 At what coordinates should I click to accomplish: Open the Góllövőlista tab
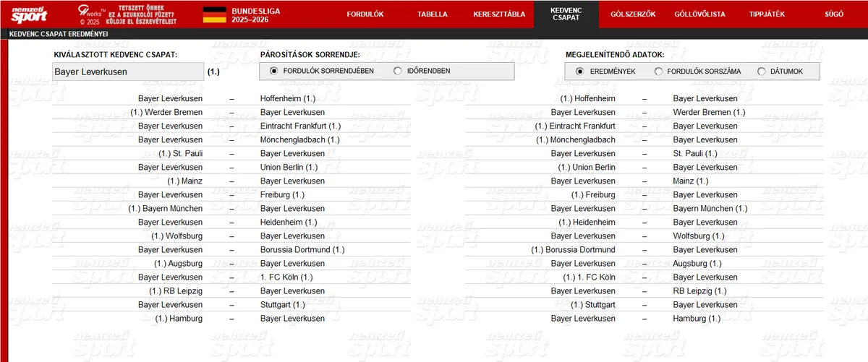(699, 14)
